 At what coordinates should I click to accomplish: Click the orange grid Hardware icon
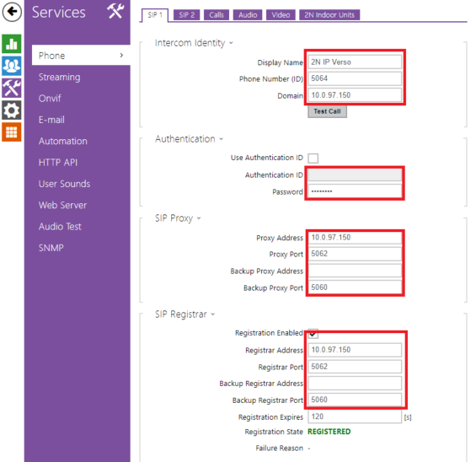pos(12,132)
